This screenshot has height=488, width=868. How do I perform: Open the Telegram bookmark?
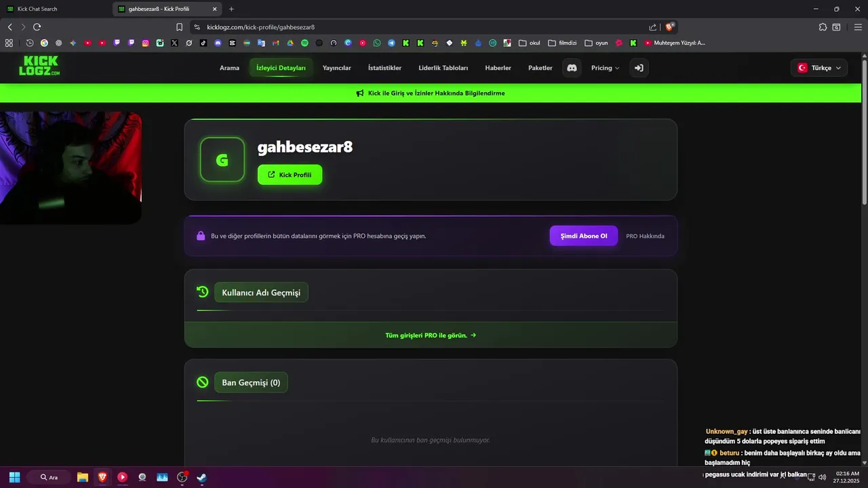point(391,43)
